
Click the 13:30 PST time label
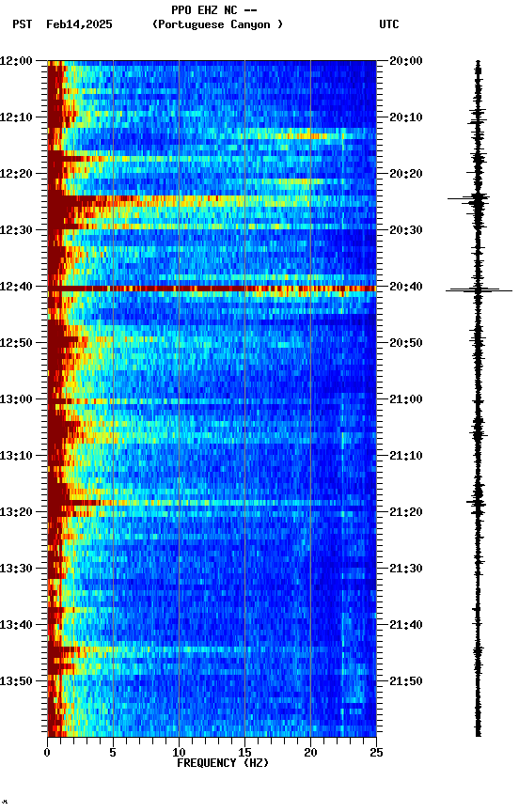(16, 570)
